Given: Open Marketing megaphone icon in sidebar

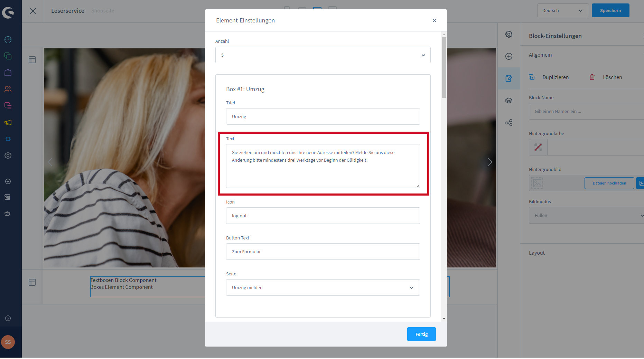Looking at the screenshot, I should tap(8, 122).
